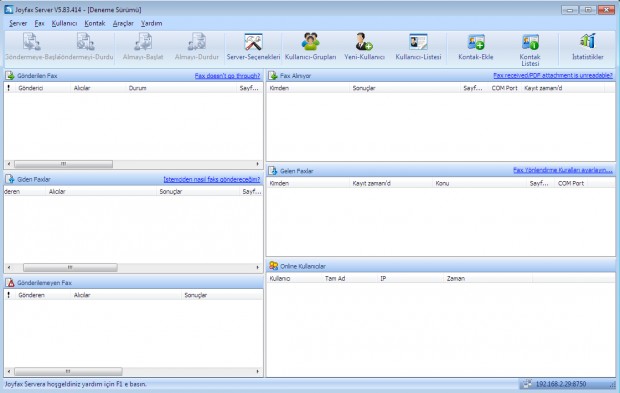The width and height of the screenshot is (620, 393).
Task: Open Kontak Listesi toolbar icon
Action: pyautogui.click(x=530, y=42)
